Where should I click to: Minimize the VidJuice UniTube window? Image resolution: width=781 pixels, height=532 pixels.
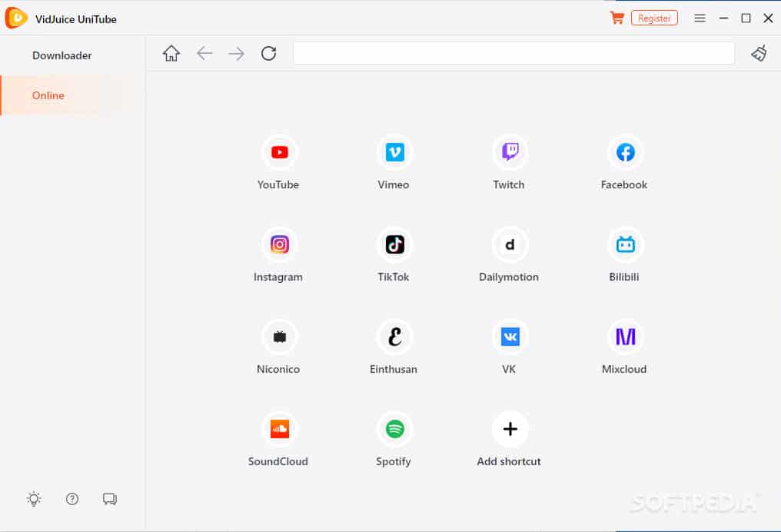click(723, 18)
